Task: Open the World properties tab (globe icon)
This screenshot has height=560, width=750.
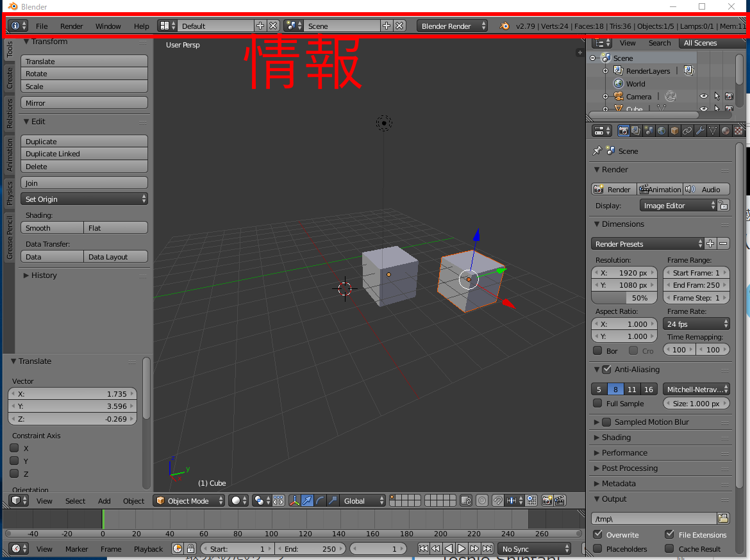Action: (662, 131)
